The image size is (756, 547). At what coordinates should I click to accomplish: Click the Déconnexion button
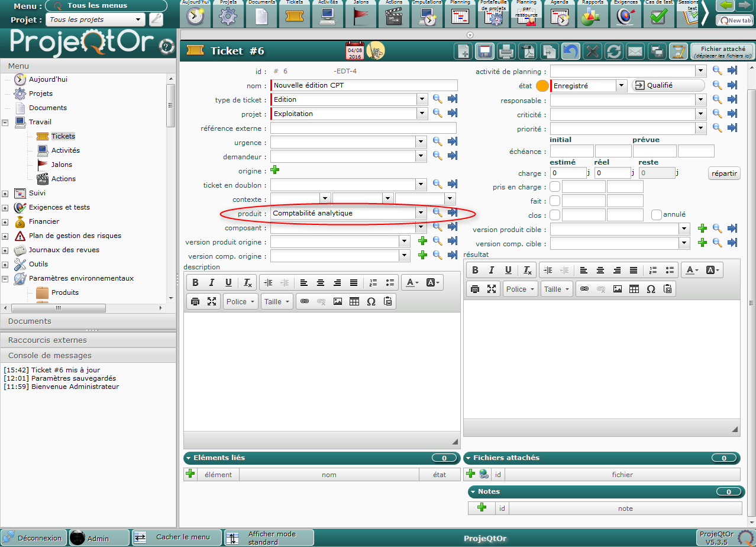pyautogui.click(x=33, y=538)
